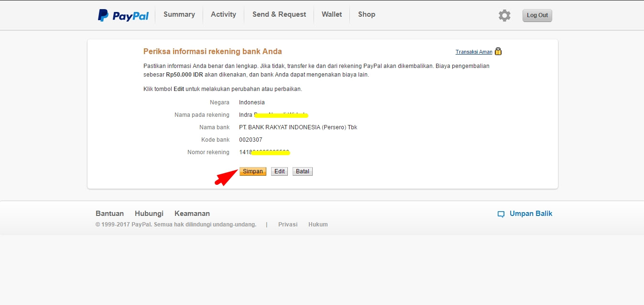Cancel with the Batal button
Screen dimensions: 644x305
coord(303,171)
